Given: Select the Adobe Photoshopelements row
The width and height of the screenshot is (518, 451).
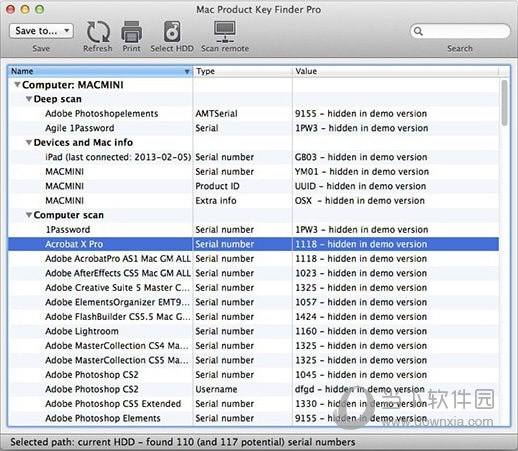Looking at the screenshot, I should click(x=253, y=114).
